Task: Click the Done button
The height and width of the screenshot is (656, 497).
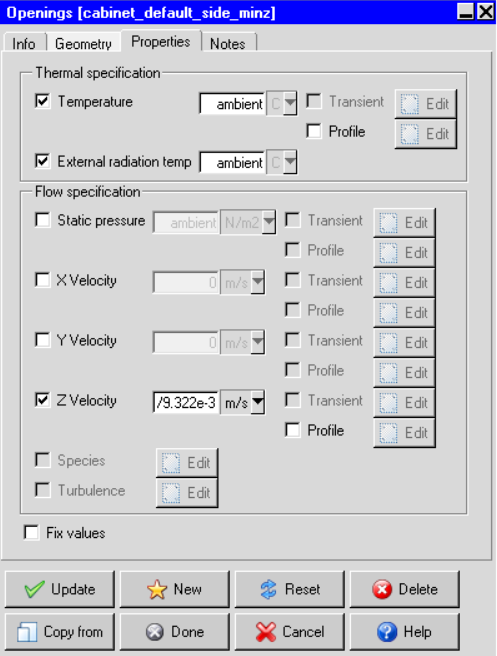Action: (x=174, y=632)
